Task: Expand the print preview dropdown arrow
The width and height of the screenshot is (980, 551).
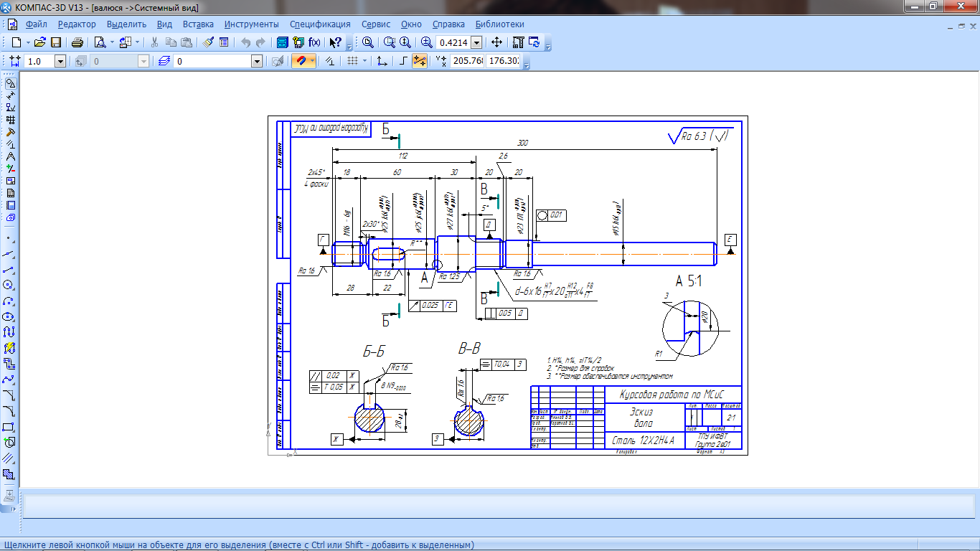Action: pyautogui.click(x=111, y=42)
